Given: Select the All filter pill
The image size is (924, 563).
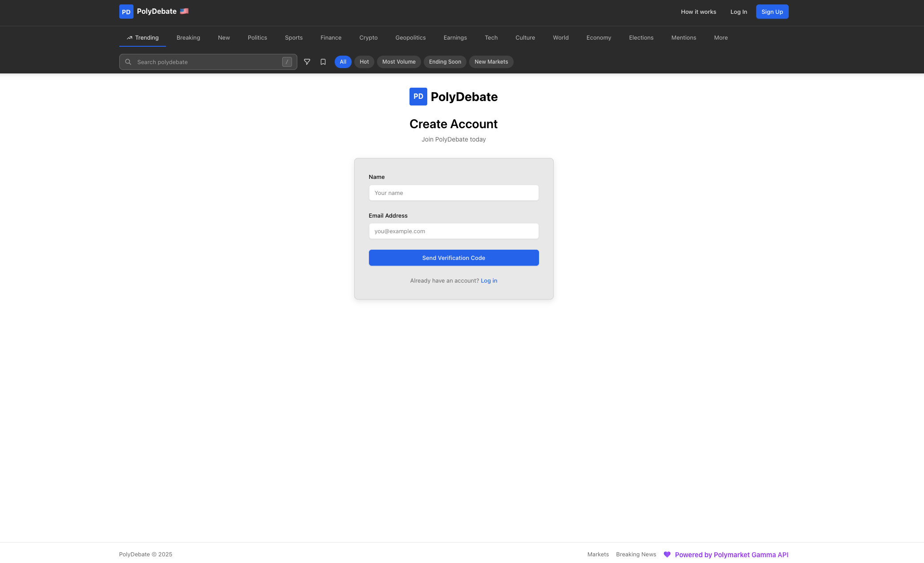Looking at the screenshot, I should point(343,62).
